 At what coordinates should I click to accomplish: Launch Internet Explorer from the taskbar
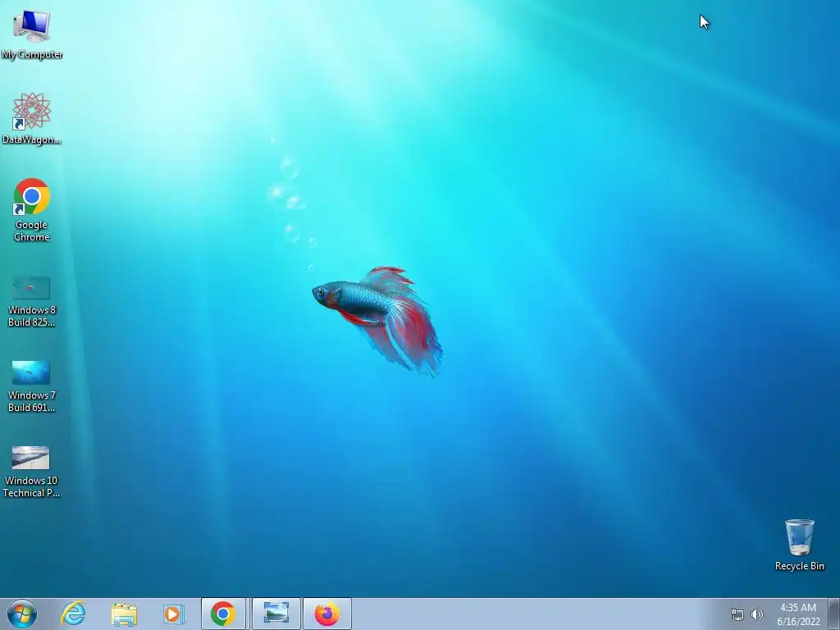pos(73,614)
